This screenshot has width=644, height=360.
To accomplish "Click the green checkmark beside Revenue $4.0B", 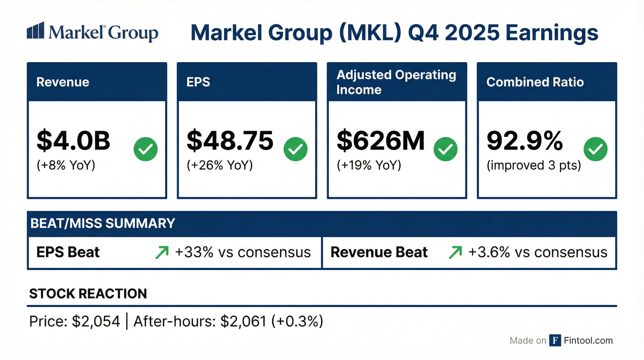I will click(x=146, y=149).
